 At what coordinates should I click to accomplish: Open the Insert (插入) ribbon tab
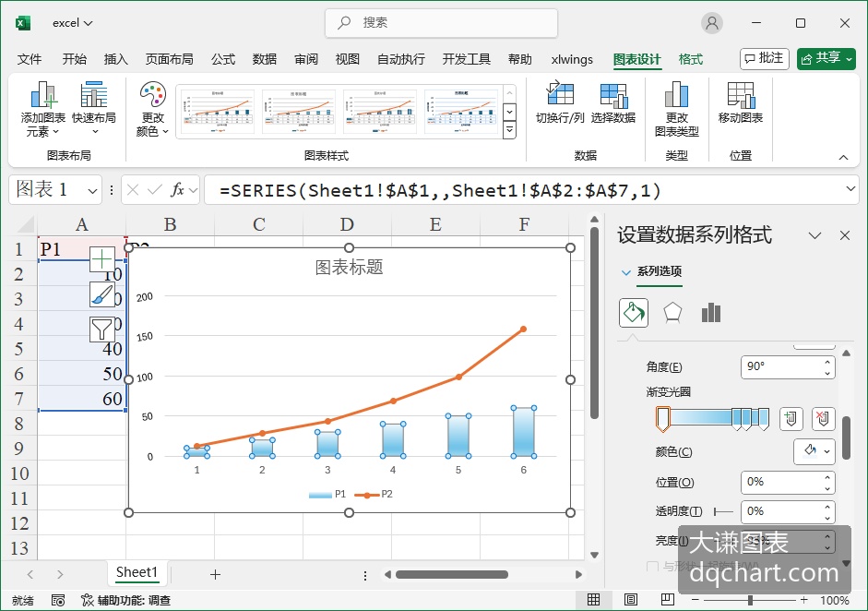tap(115, 59)
